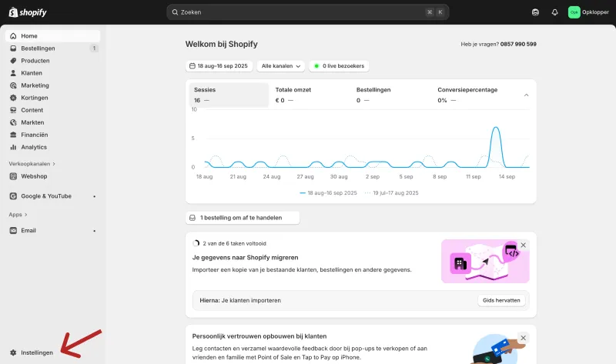Click the Home icon in sidebar
Screen dimensions: 616x364
coord(13,35)
